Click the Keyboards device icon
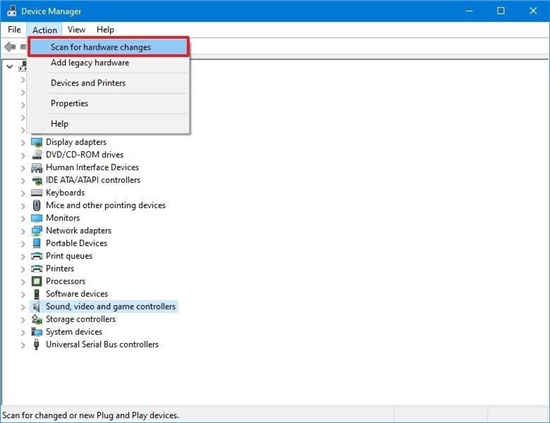550x423 pixels. 36,193
